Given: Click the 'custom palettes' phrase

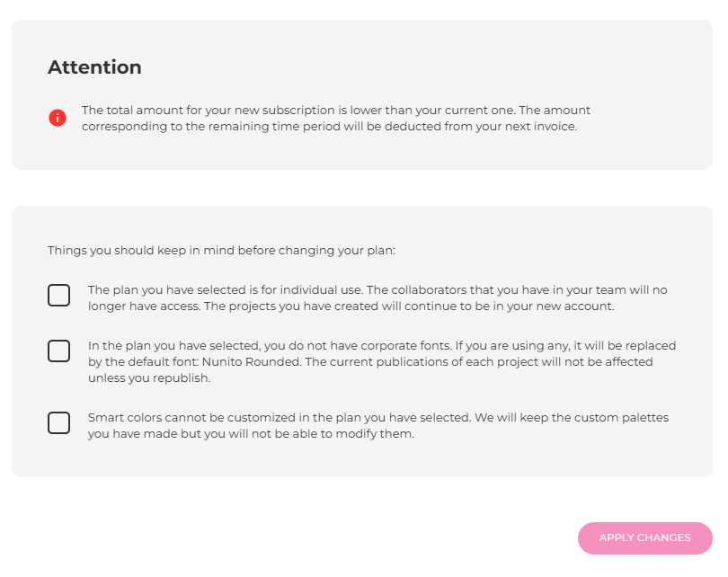Looking at the screenshot, I should pyautogui.click(x=622, y=418).
